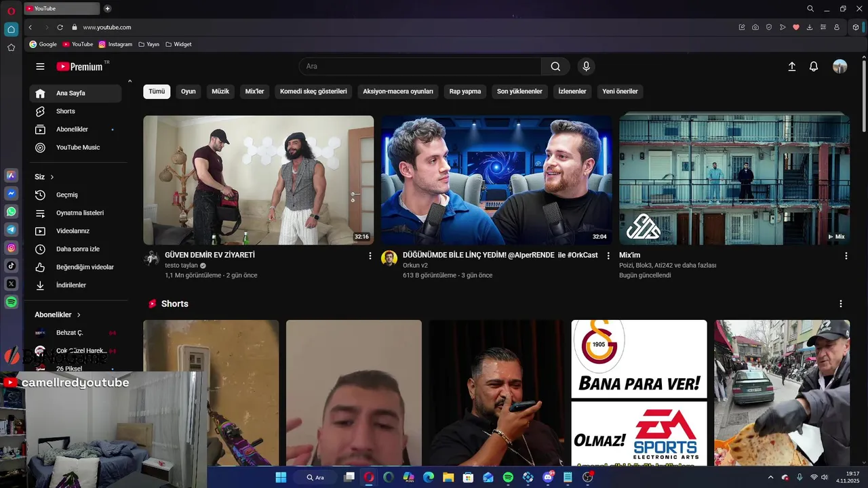The image size is (868, 488).
Task: Open the Widget bookmarks folder
Action: 178,44
